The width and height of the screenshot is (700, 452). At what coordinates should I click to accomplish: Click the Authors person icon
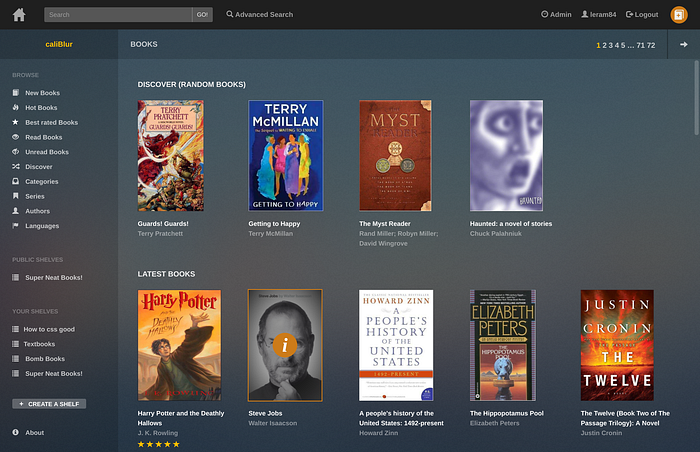tap(16, 210)
